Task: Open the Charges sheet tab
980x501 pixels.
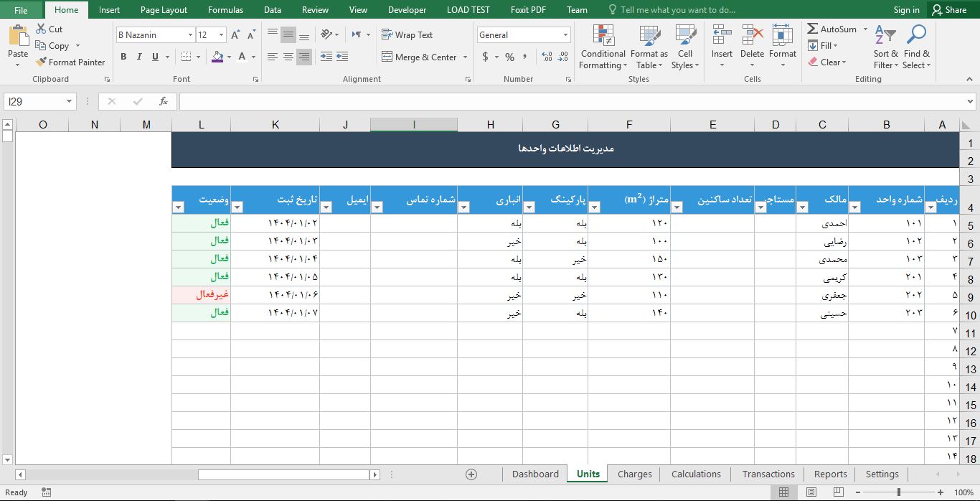Action: coord(634,474)
